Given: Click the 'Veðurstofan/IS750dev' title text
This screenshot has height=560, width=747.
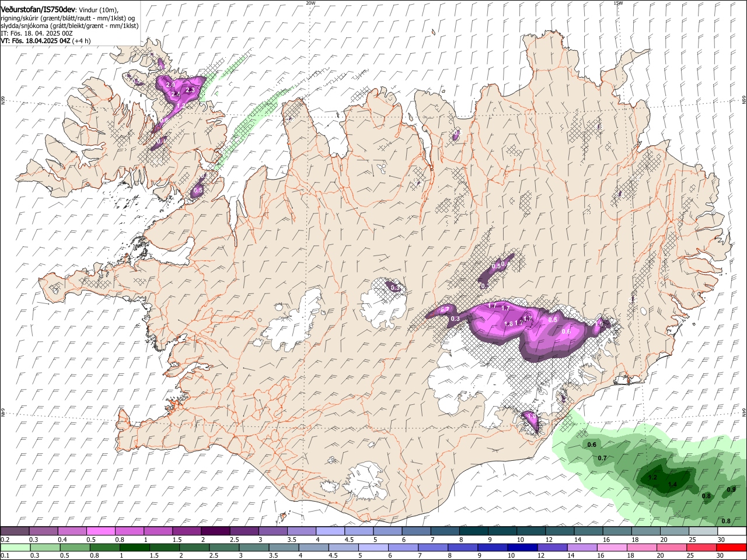Looking at the screenshot, I should coord(38,10).
